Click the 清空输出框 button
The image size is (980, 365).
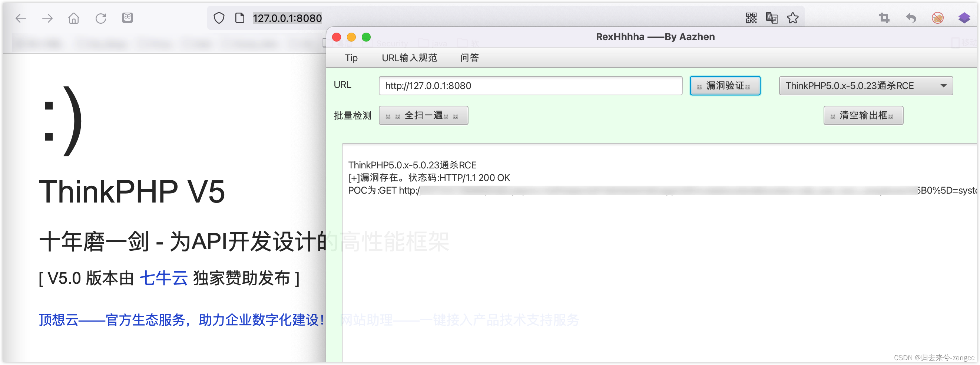pyautogui.click(x=863, y=115)
